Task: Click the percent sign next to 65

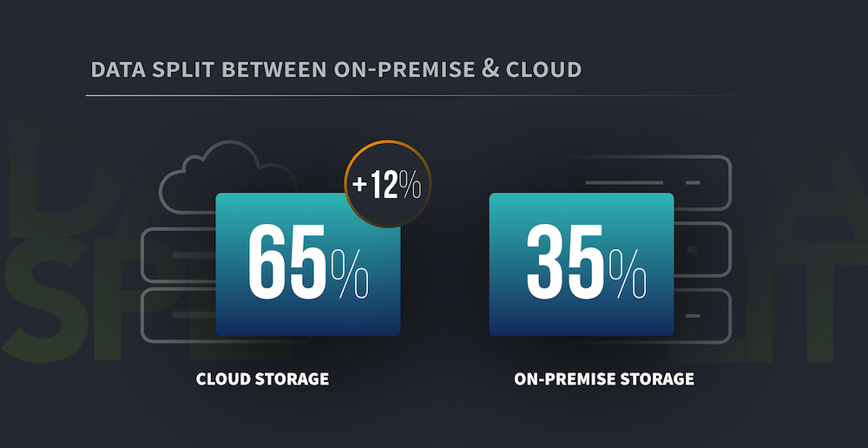Action: click(350, 274)
